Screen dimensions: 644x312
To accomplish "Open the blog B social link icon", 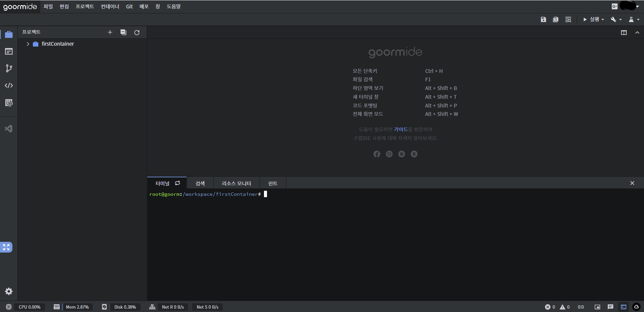I will point(414,154).
